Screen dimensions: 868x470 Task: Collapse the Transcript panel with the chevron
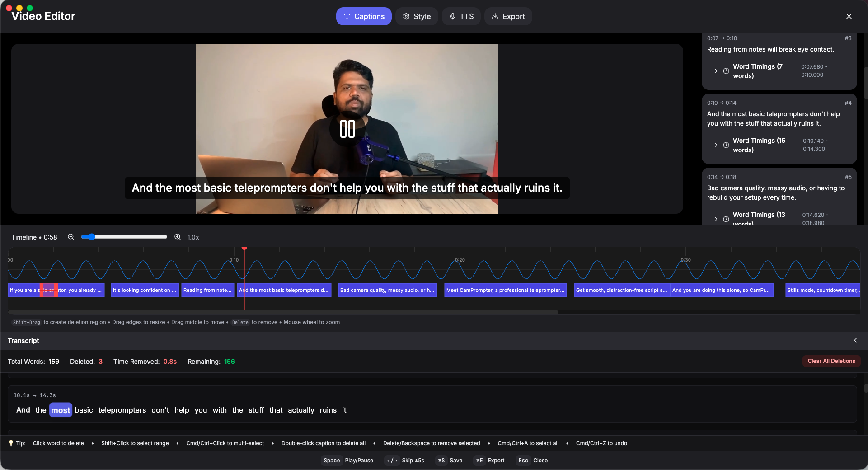tap(856, 341)
